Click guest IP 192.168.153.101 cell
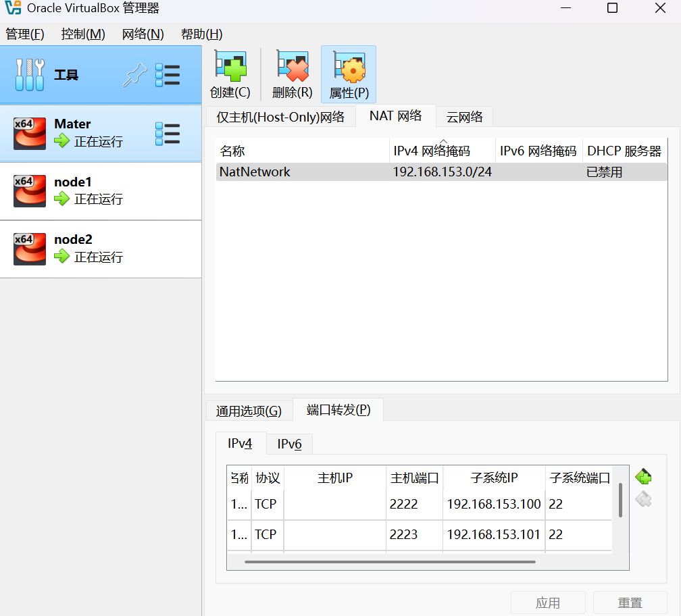Image resolution: width=681 pixels, height=616 pixels. 494,534
